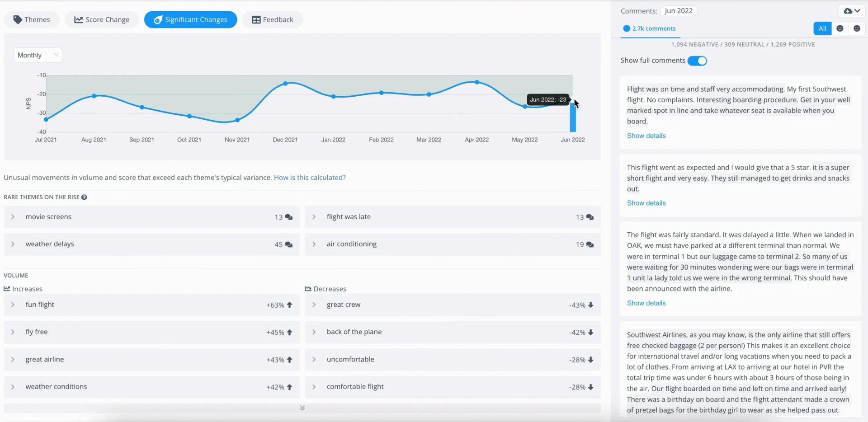Expand the great crew decrease row
The image size is (868, 422).
pyautogui.click(x=453, y=305)
